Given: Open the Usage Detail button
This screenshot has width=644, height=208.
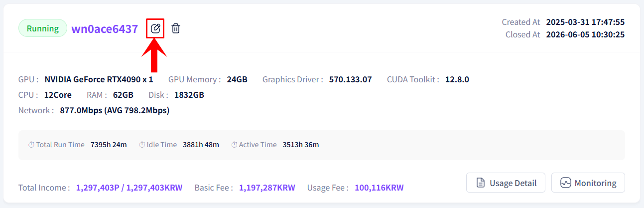Looking at the screenshot, I should (x=506, y=183).
